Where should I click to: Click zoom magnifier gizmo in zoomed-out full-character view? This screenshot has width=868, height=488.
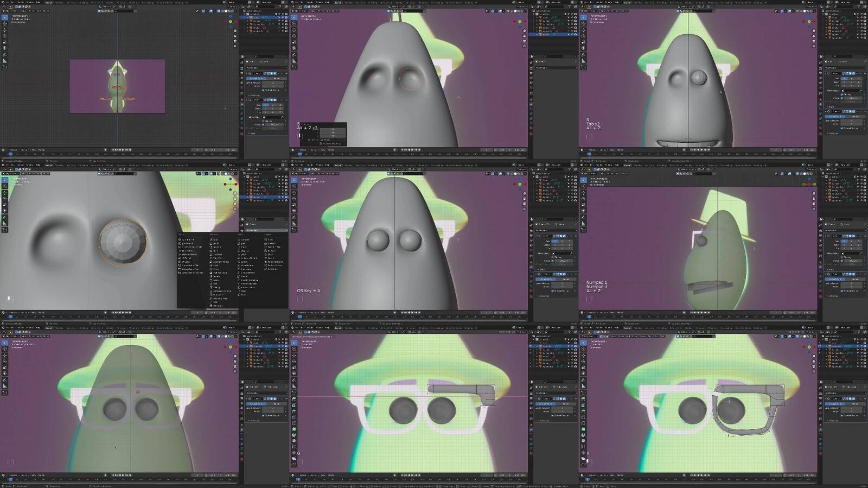pos(235,31)
